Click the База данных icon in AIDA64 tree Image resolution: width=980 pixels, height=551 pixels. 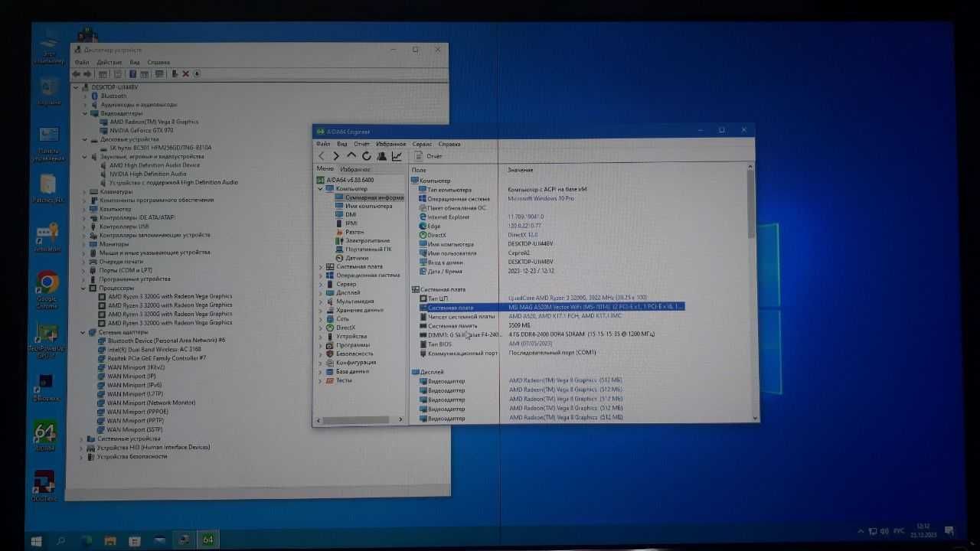[x=330, y=371]
